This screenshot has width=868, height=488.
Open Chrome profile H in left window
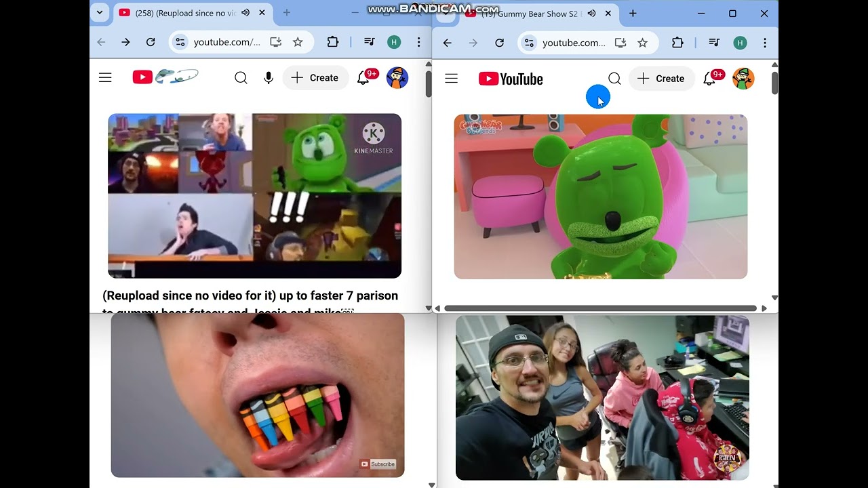(x=394, y=42)
